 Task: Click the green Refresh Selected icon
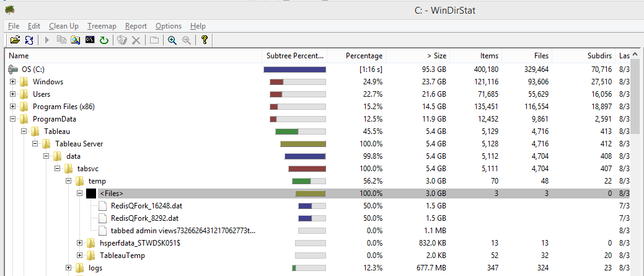(x=104, y=40)
